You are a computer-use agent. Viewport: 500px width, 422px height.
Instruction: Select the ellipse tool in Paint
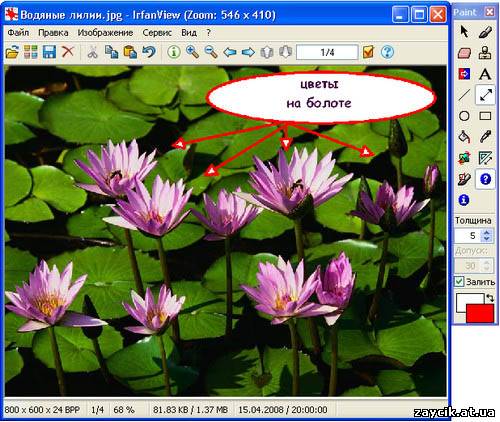[x=464, y=116]
